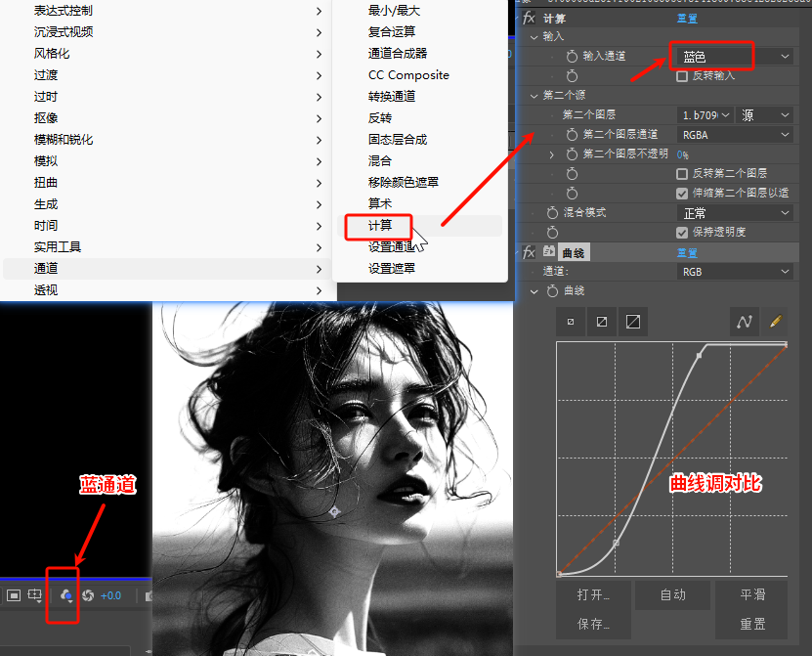This screenshot has height=656, width=812.
Task: Collapse the 曲线 property group
Action: (x=534, y=291)
